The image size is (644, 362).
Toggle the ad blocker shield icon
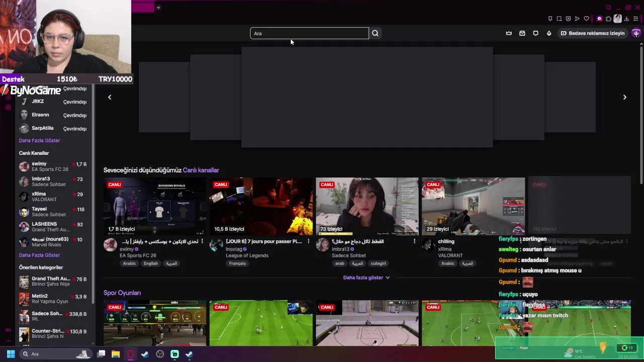(x=568, y=19)
